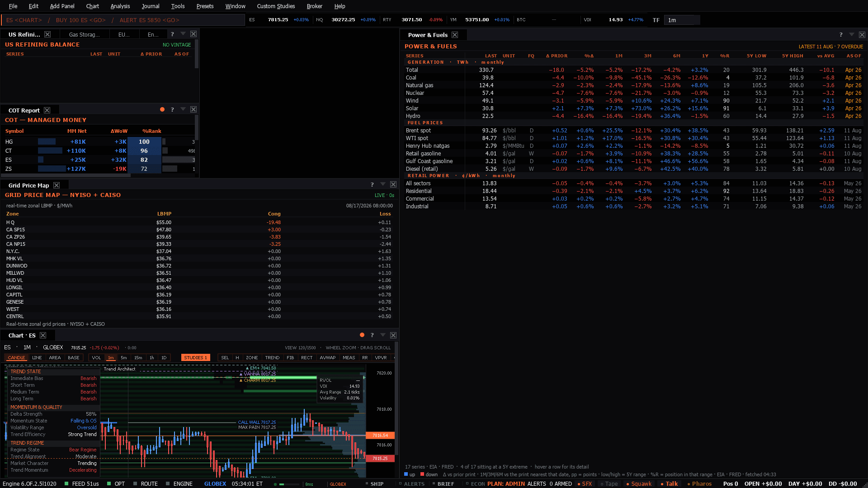Switch chart interval to 15m
868x488 pixels.
coord(138,357)
